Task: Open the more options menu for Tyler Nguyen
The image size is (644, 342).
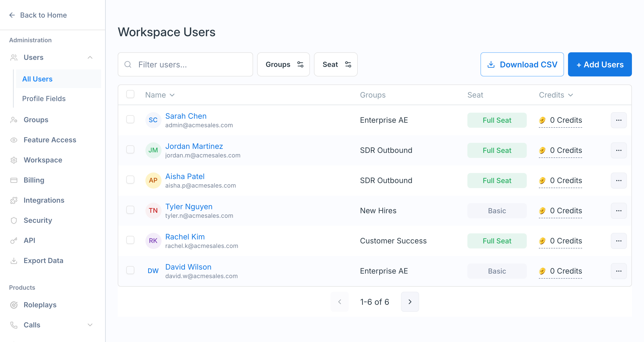Action: [x=619, y=211]
